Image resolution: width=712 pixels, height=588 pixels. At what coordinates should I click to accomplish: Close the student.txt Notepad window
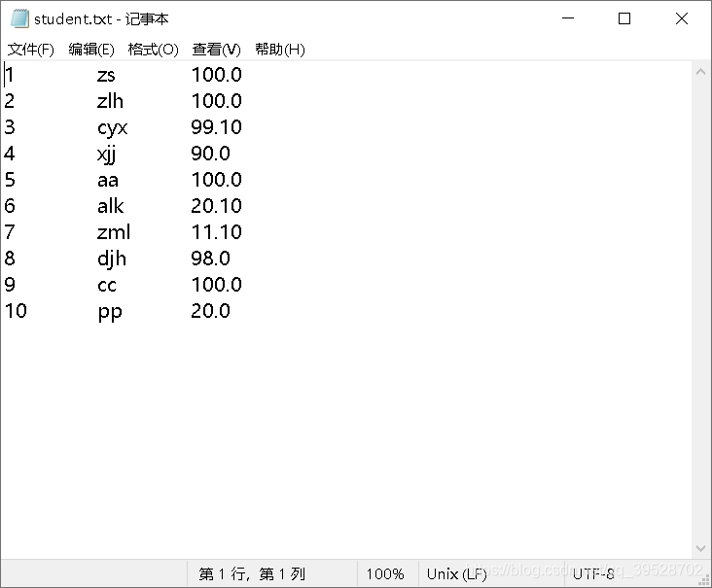pyautogui.click(x=682, y=18)
